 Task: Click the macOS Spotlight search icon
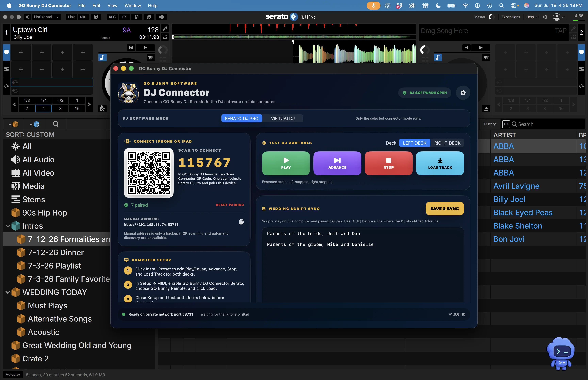coord(501,5)
